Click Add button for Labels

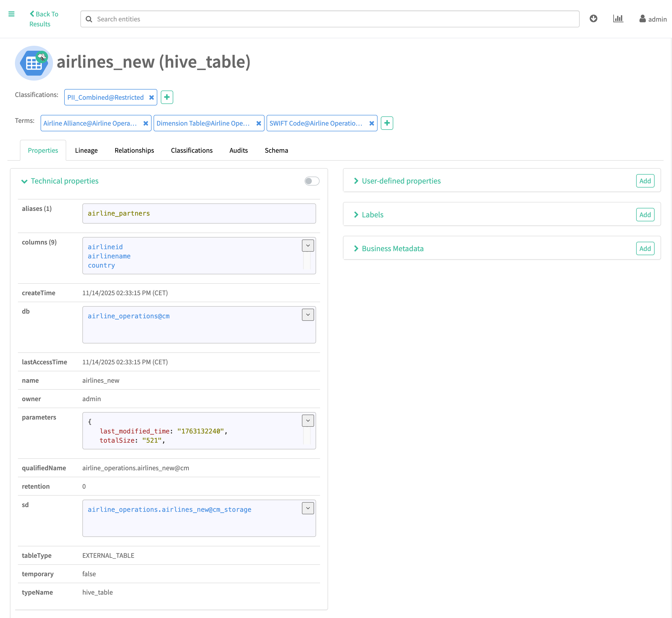645,215
